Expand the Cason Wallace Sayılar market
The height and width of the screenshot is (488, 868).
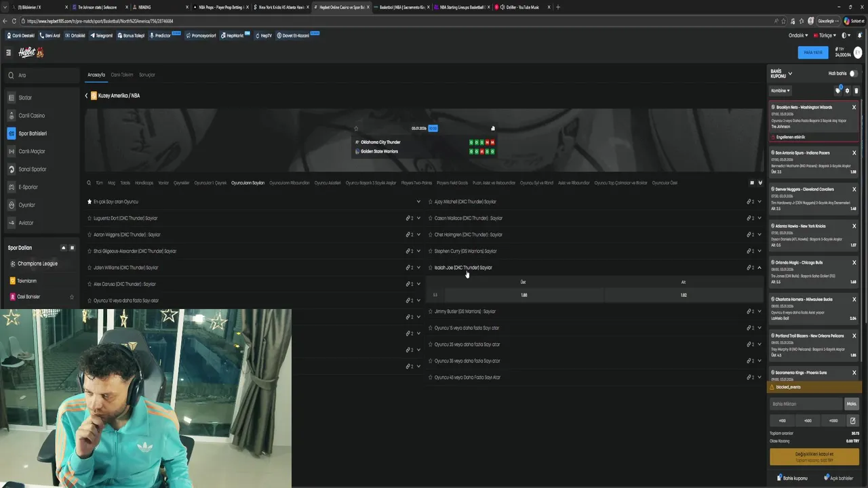759,218
